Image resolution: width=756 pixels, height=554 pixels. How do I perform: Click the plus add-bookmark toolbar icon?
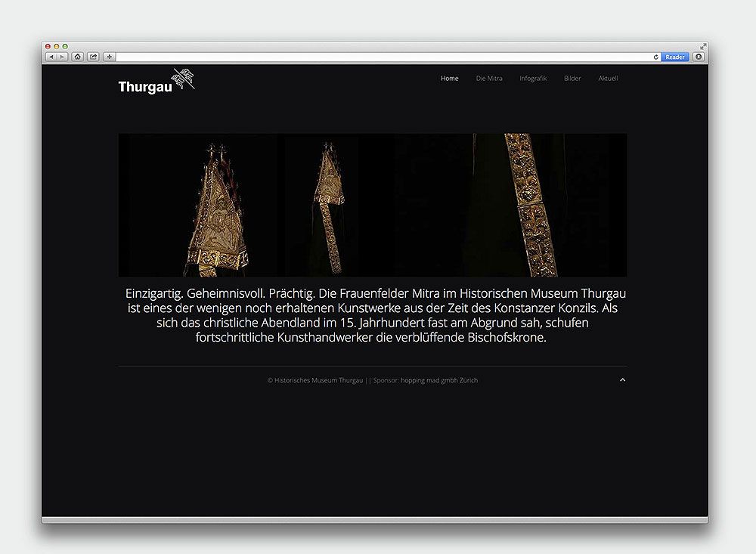tap(109, 57)
